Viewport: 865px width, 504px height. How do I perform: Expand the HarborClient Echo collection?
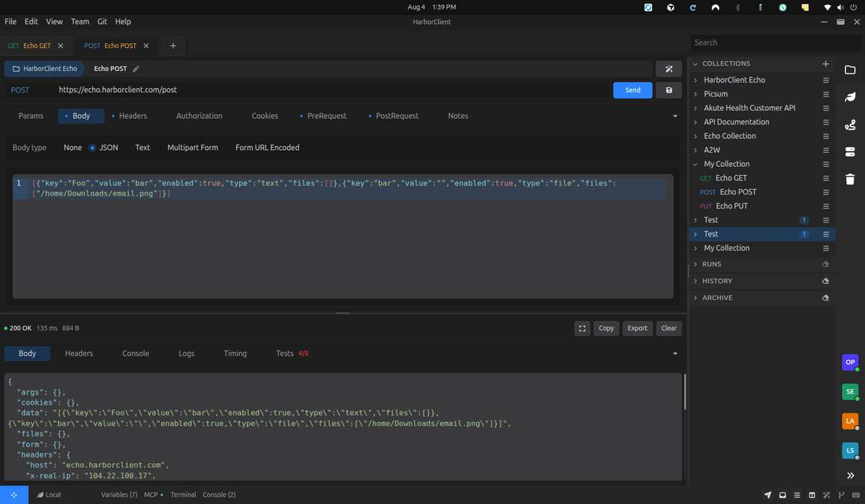[x=695, y=80]
